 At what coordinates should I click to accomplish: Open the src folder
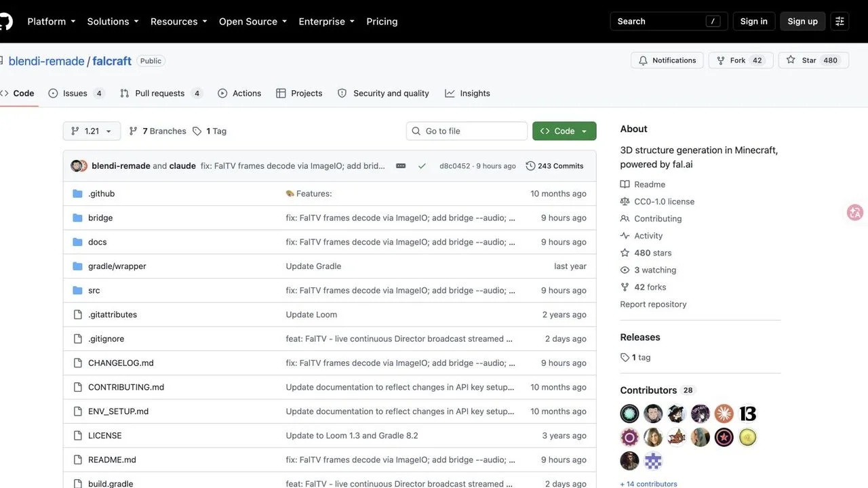pos(94,291)
